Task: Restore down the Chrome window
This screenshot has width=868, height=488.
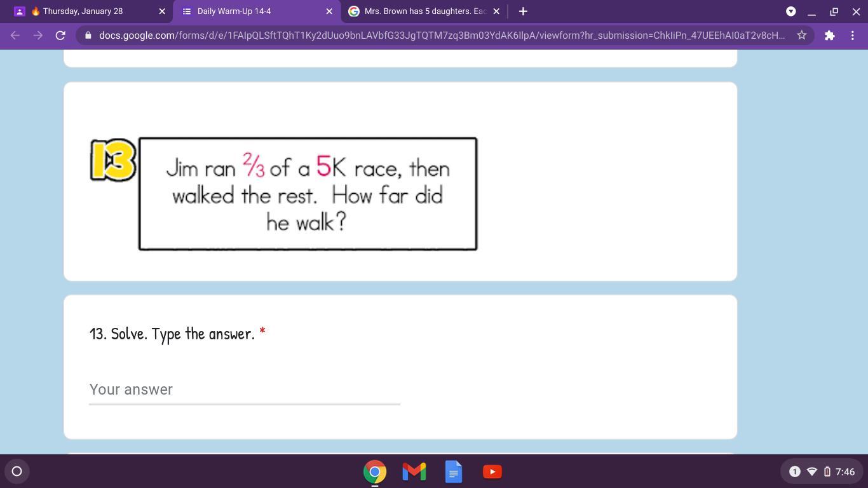Action: 834,11
